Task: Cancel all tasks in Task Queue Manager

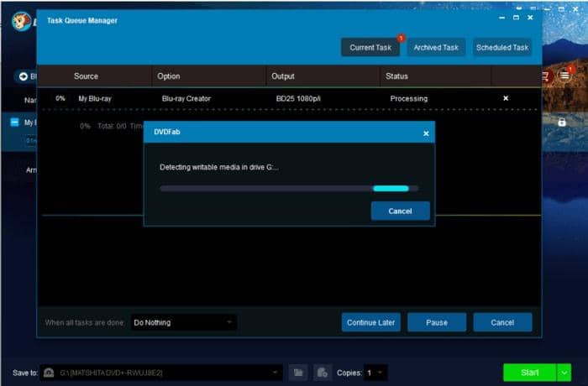Action: click(x=502, y=322)
